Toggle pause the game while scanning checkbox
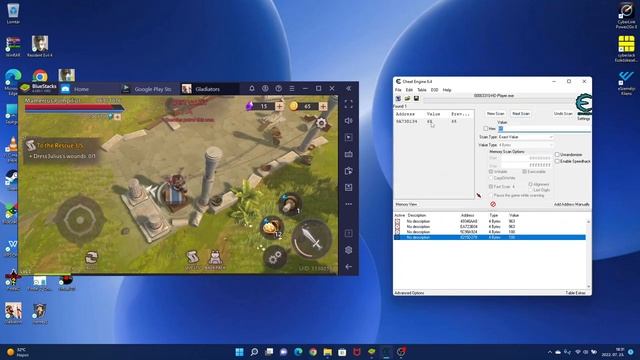 click(x=491, y=196)
